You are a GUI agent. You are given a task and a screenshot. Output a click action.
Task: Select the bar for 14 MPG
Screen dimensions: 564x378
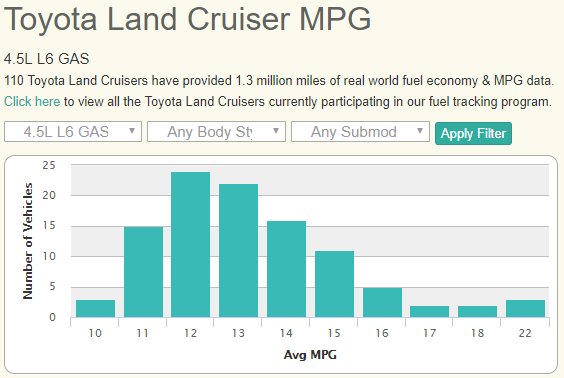(286, 269)
